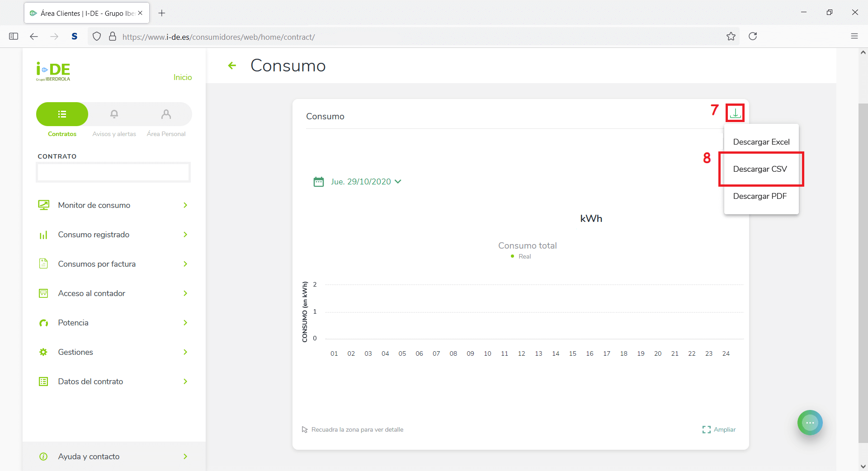Select the Contratos tab
Screen dimensions: 868x471
click(x=62, y=114)
